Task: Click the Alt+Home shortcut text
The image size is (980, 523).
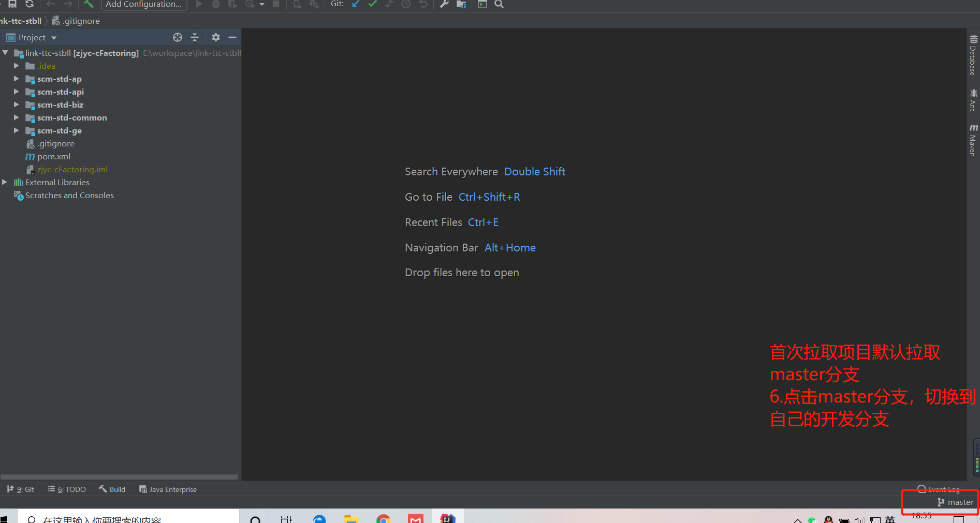Action: [510, 248]
